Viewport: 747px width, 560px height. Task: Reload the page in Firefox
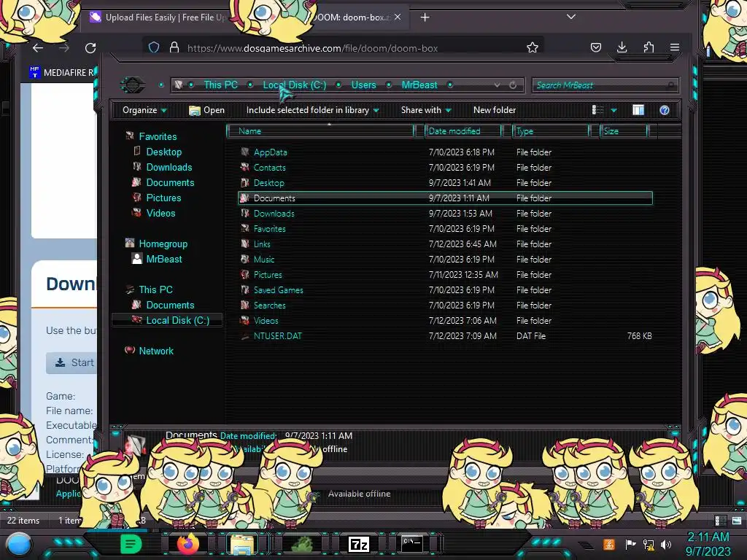click(x=90, y=47)
